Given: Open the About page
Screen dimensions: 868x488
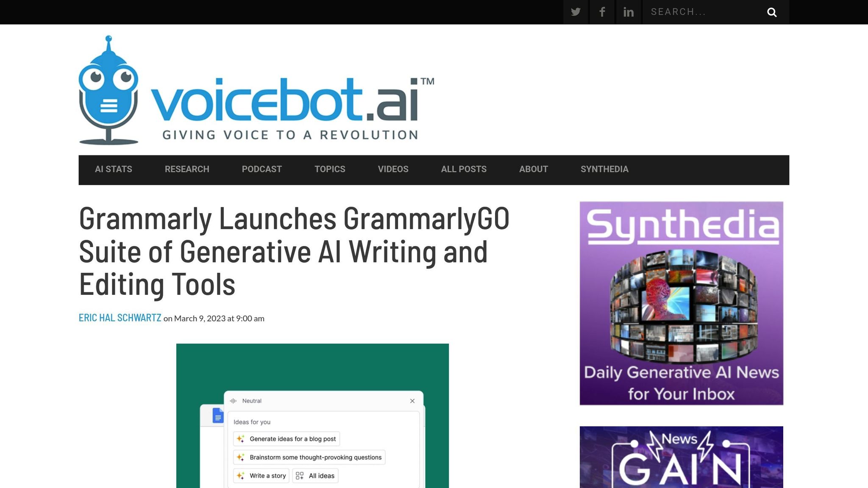Looking at the screenshot, I should coord(533,169).
